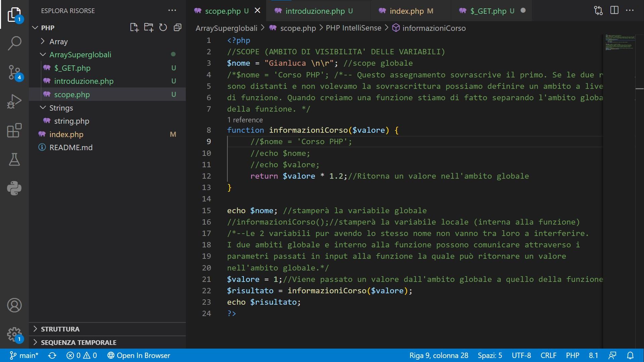Viewport: 644px width, 362px height.
Task: Open the Accounts menu
Action: [14, 305]
